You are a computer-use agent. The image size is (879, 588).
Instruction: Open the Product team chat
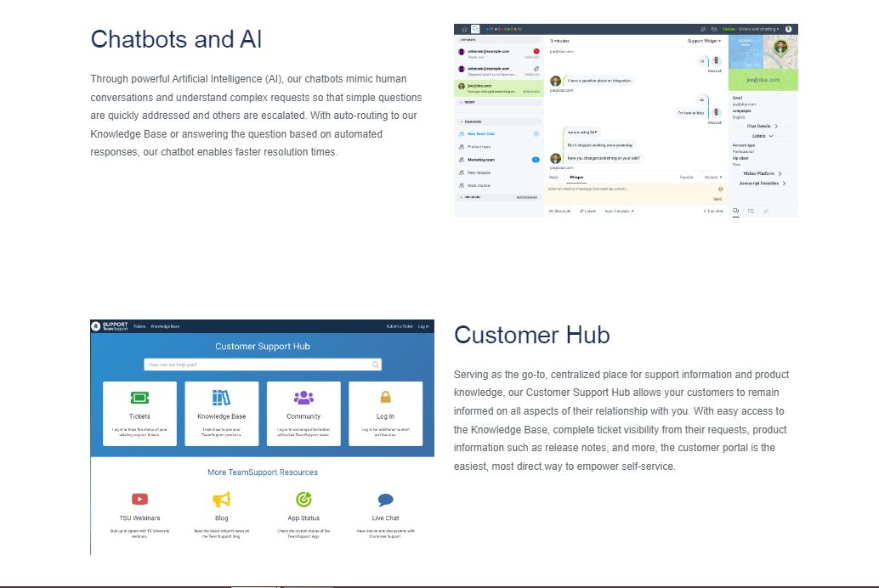(479, 147)
